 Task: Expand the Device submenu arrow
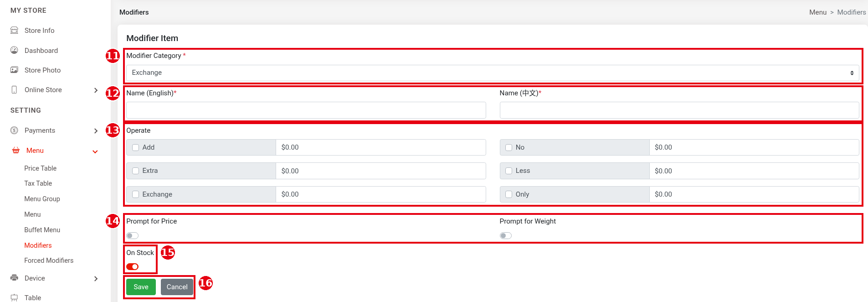click(96, 279)
